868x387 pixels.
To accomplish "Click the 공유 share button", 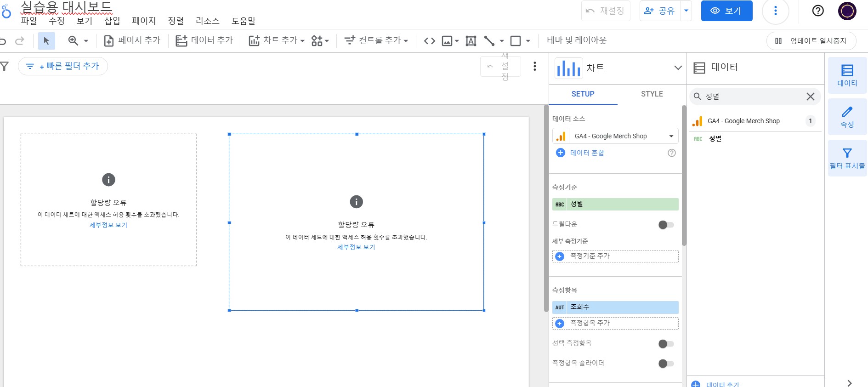I will 660,11.
